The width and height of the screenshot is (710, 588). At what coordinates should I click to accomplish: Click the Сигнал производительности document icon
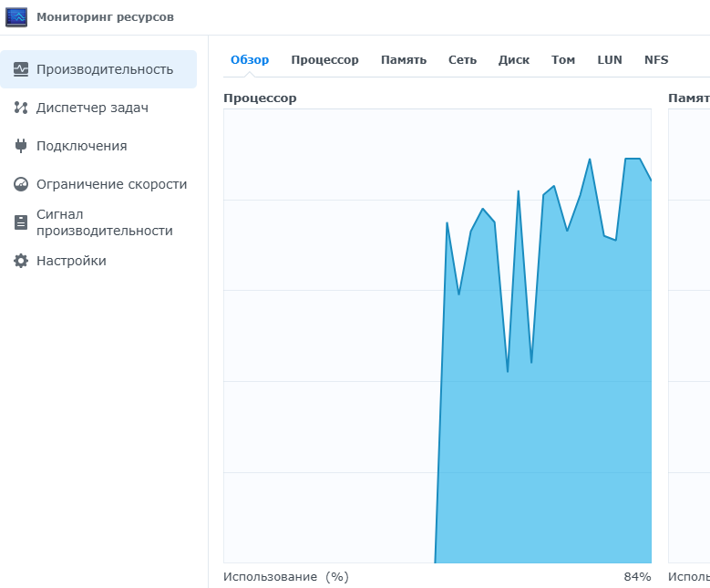coord(21,222)
